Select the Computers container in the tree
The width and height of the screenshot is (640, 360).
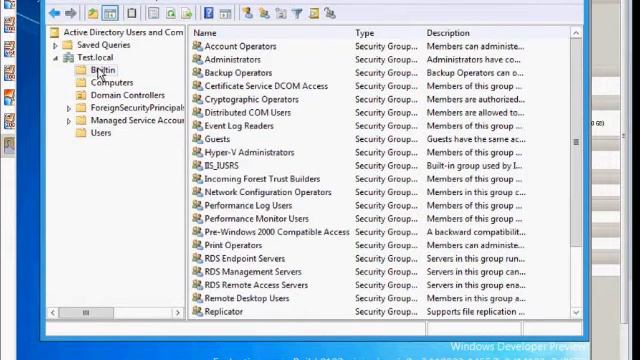pyautogui.click(x=112, y=83)
